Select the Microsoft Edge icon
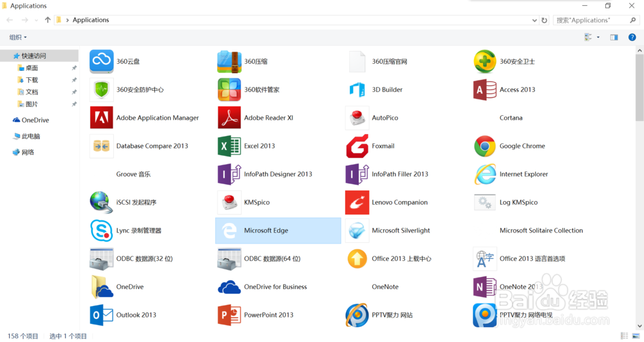Viewport: 644px width, 342px height. coord(229,231)
